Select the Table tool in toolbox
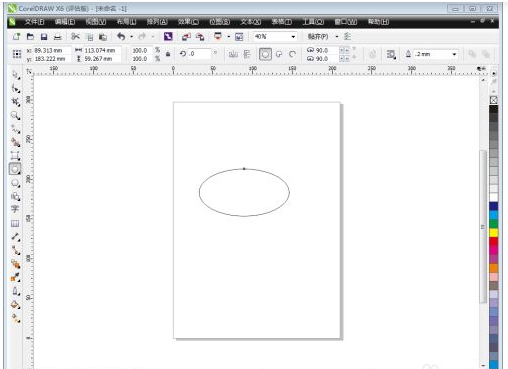This screenshot has height=369, width=508. tap(15, 223)
